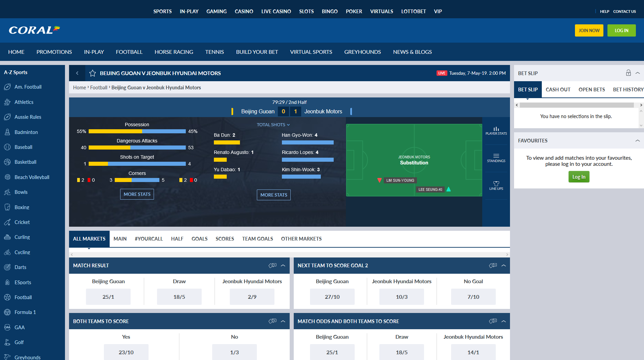Open the Horse Racing menu item
The image size is (644, 360).
pos(174,52)
